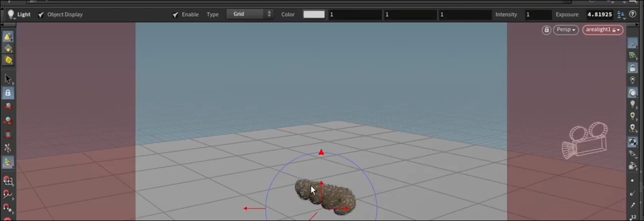Click the Intensity value field

tap(538, 15)
